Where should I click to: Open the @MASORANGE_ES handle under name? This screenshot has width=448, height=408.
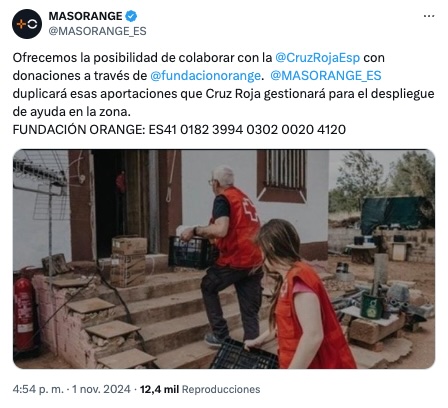(x=97, y=31)
